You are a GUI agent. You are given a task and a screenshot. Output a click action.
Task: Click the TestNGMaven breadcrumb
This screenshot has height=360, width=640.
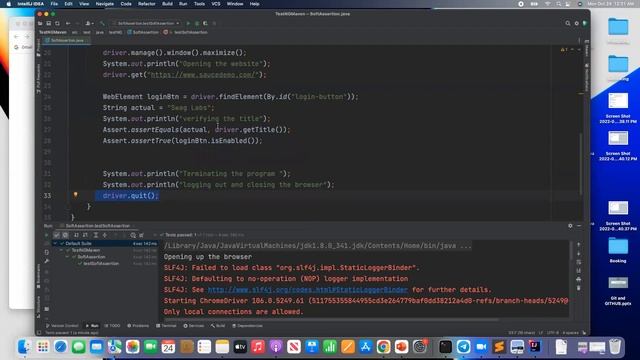(53, 32)
